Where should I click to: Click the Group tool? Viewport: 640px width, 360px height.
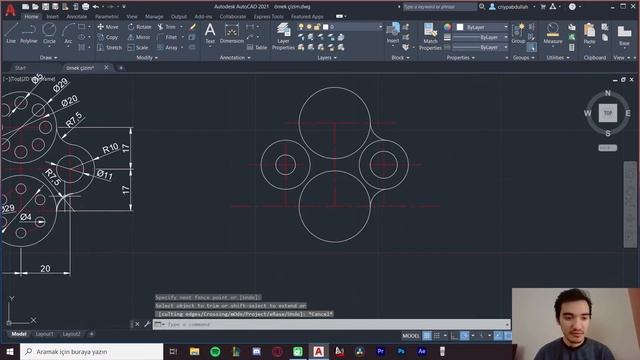coord(518,33)
